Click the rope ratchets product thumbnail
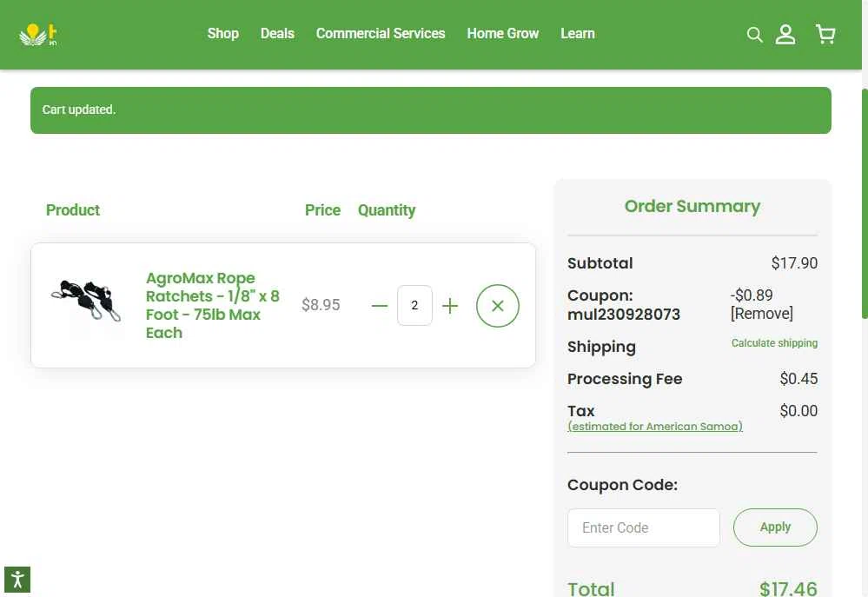This screenshot has width=868, height=597. (86, 300)
